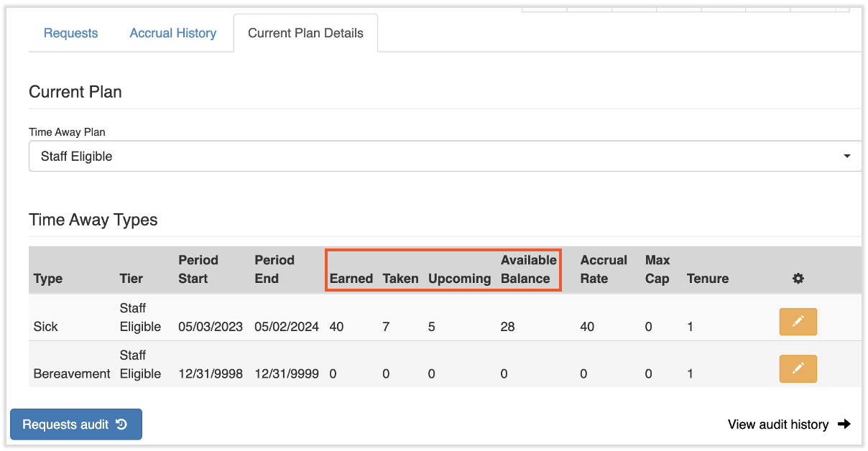The height and width of the screenshot is (451, 868).
Task: Click the gear icon in table header
Action: pyautogui.click(x=798, y=279)
